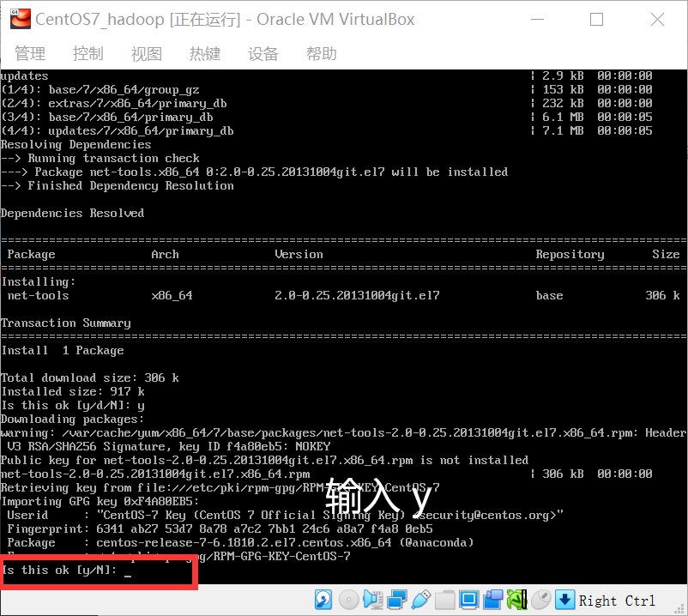This screenshot has width=688, height=616.
Task: Open the 热键 menu
Action: point(205,54)
